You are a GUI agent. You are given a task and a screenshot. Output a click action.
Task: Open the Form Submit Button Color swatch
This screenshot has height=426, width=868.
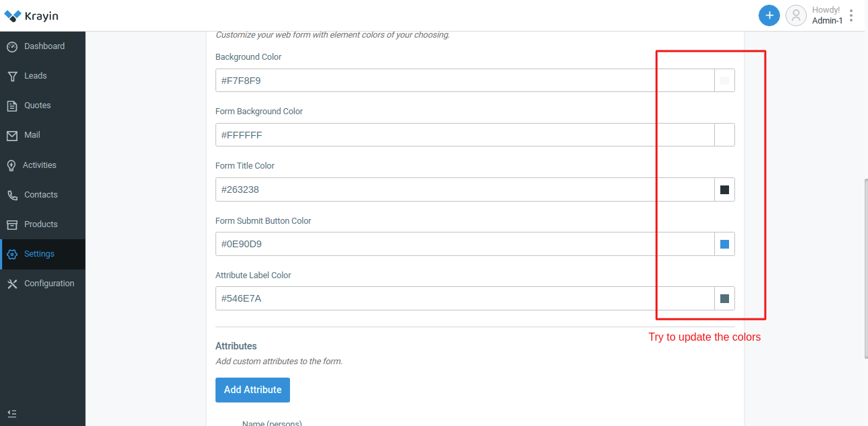[724, 244]
